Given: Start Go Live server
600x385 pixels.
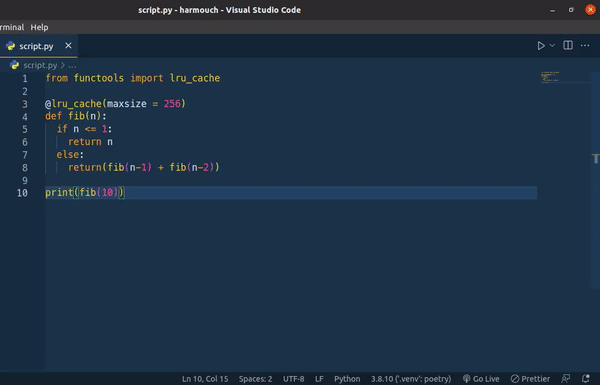Looking at the screenshot, I should (481, 379).
